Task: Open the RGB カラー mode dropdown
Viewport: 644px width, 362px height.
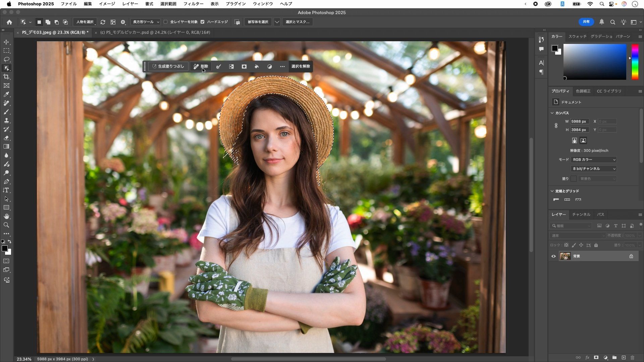Action: (x=594, y=160)
